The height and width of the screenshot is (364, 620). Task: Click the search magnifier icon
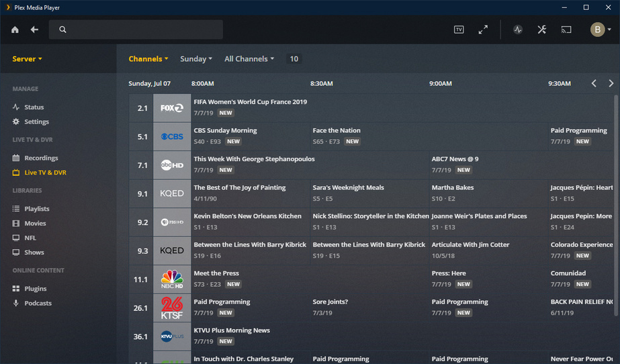pos(62,30)
